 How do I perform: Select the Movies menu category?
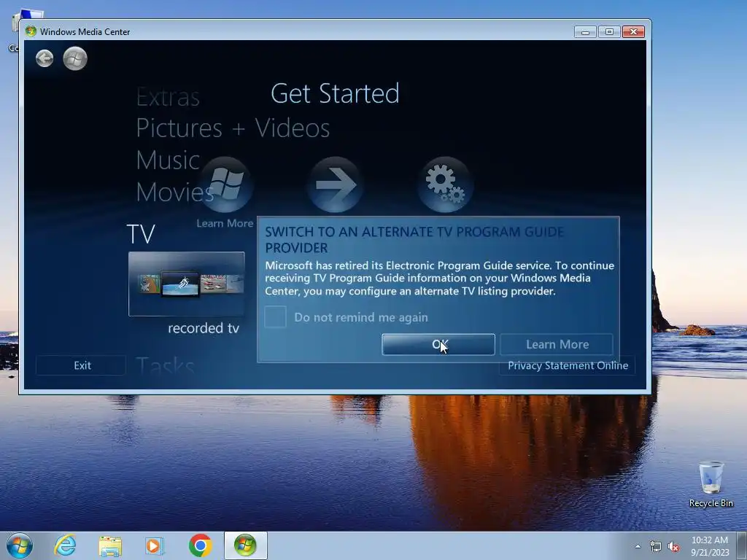pos(174,192)
